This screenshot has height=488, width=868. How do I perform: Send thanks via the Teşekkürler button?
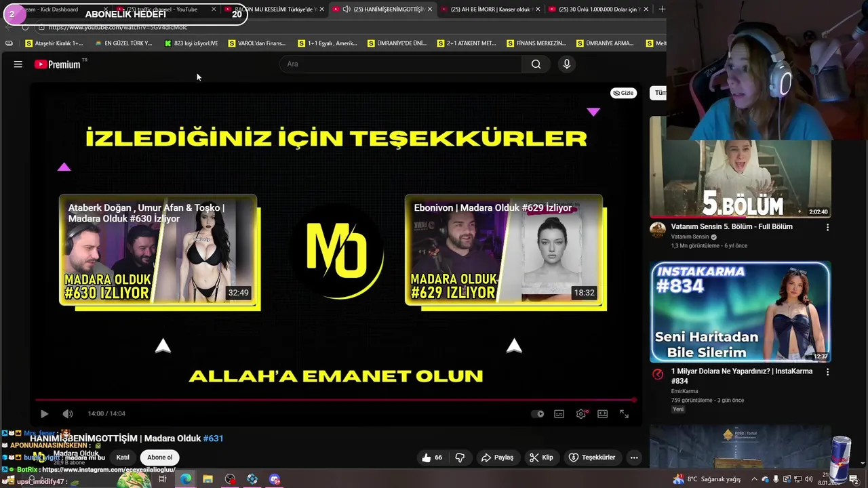(592, 457)
